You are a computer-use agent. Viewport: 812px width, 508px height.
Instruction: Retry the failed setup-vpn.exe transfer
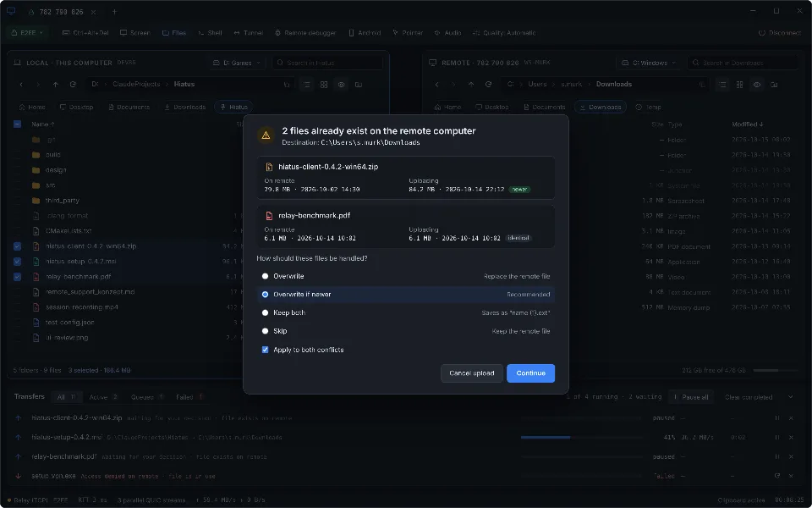(777, 476)
